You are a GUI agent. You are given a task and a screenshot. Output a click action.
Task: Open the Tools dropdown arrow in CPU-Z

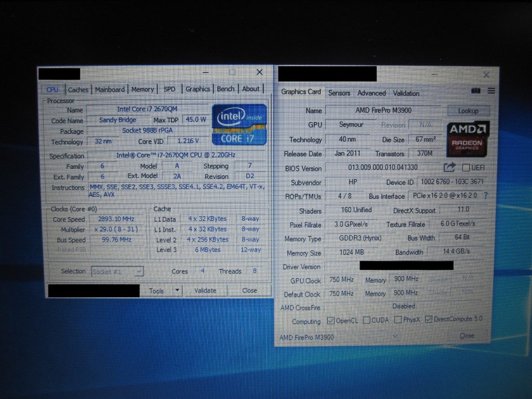click(177, 290)
